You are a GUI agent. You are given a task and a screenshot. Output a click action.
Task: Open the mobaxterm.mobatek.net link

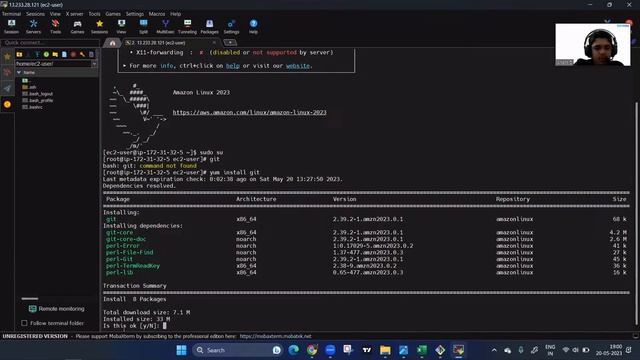coord(276,336)
